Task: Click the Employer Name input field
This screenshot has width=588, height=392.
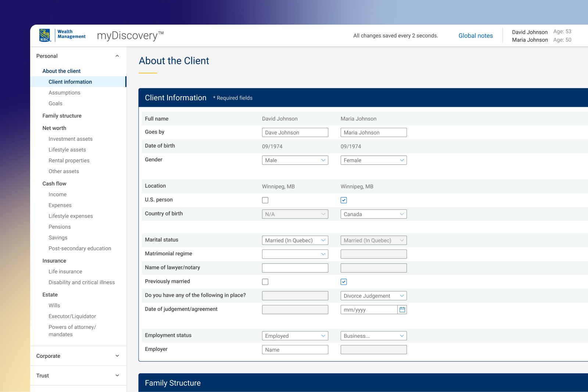Action: (295, 350)
